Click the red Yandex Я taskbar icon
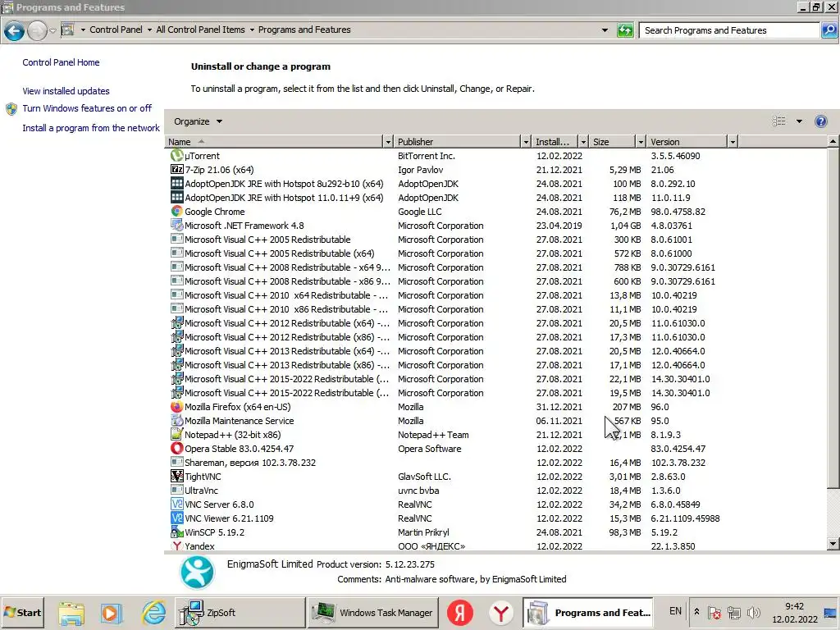Viewport: 840px width, 630px height. [x=459, y=613]
